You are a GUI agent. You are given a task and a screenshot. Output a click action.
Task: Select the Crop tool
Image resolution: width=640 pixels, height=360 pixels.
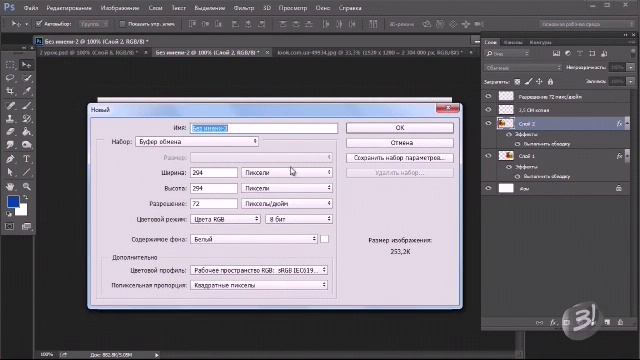click(x=10, y=91)
